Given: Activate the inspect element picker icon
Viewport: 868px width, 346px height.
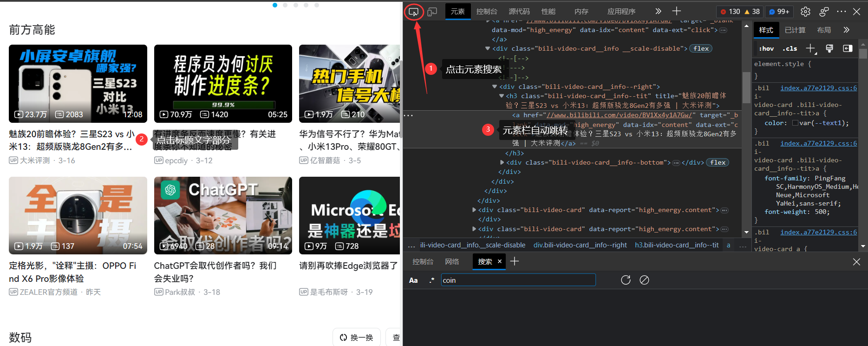Looking at the screenshot, I should pyautogui.click(x=413, y=12).
